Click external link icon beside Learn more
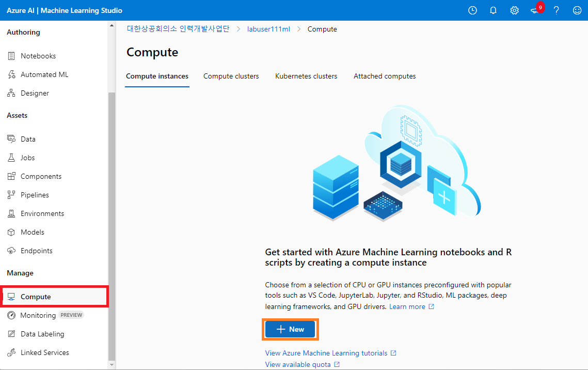Screen dimensions: 588x370 [x=431, y=306]
